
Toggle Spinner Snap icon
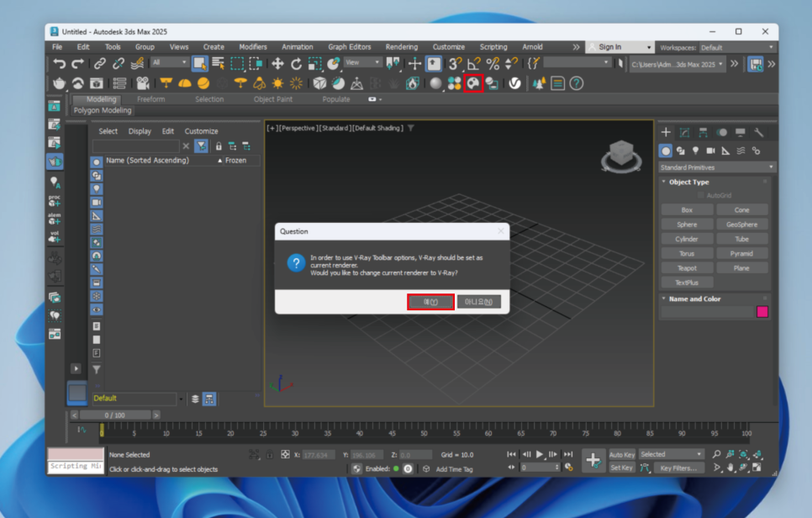coord(511,64)
